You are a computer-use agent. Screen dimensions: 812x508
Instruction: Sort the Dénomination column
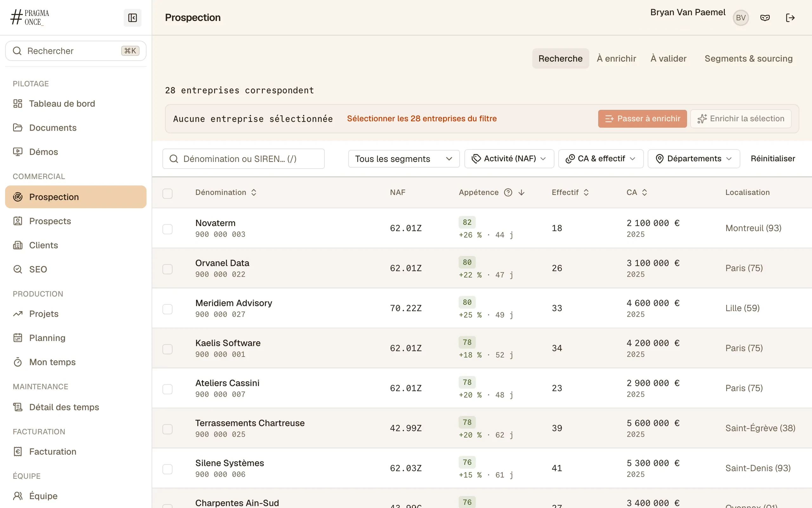tap(226, 192)
